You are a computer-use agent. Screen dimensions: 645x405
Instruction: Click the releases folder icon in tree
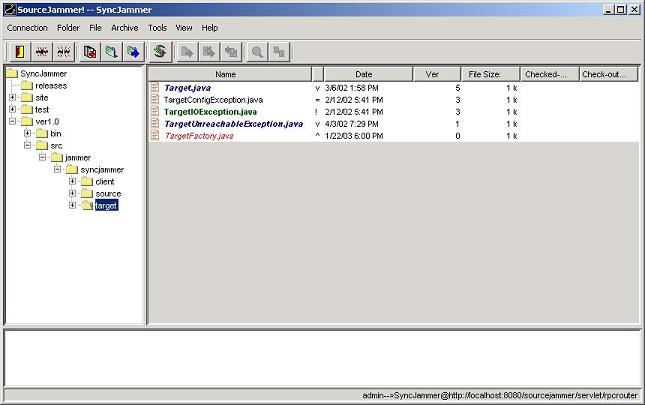[27, 86]
